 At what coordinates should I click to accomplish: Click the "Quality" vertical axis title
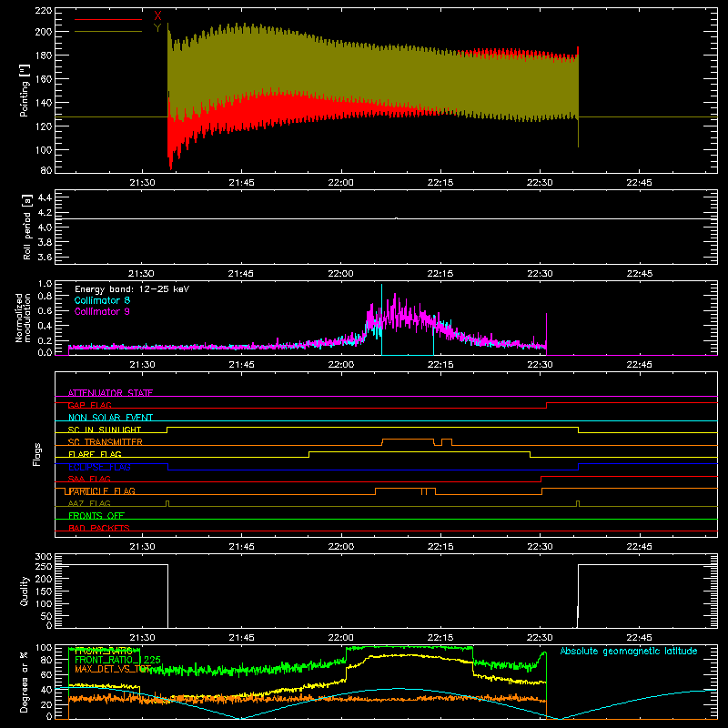tap(25, 591)
